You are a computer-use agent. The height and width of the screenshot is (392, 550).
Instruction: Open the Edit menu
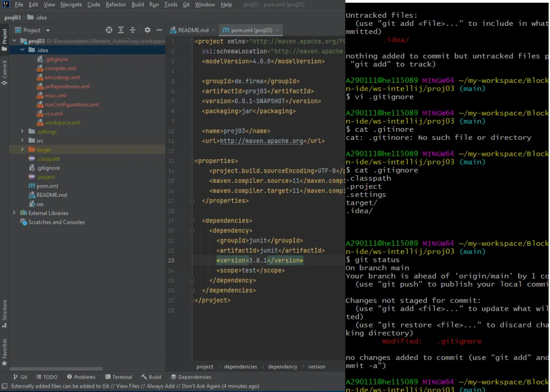[x=33, y=4]
